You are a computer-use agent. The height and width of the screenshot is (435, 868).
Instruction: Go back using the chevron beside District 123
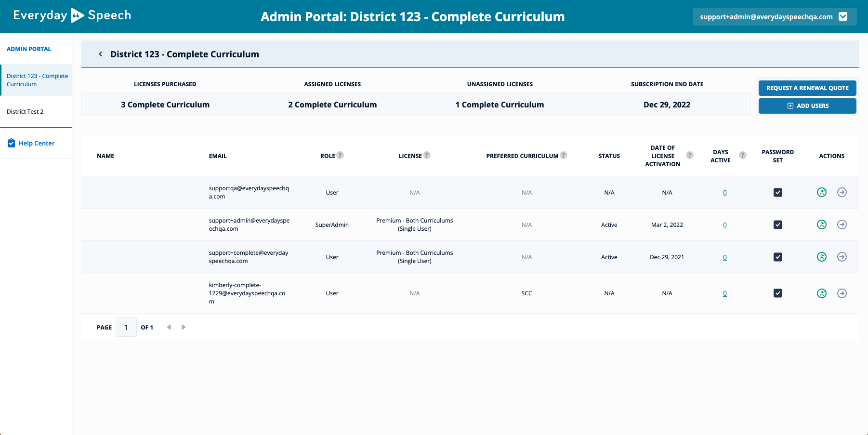[x=100, y=54]
